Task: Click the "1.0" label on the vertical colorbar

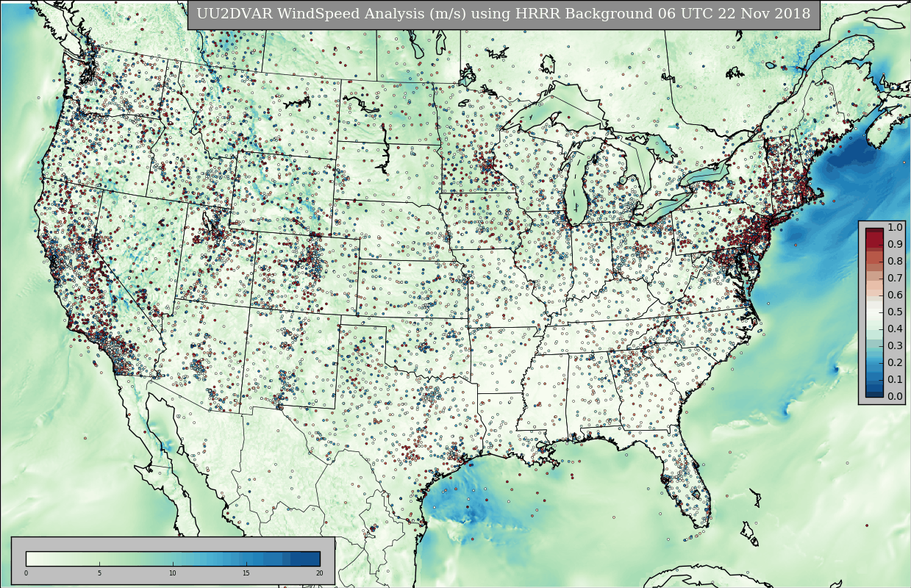Action: (895, 228)
